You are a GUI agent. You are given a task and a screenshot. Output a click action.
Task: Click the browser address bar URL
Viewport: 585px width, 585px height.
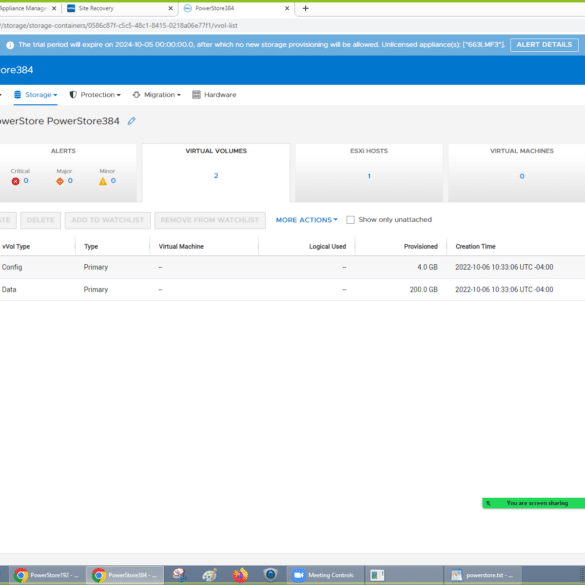pyautogui.click(x=119, y=26)
